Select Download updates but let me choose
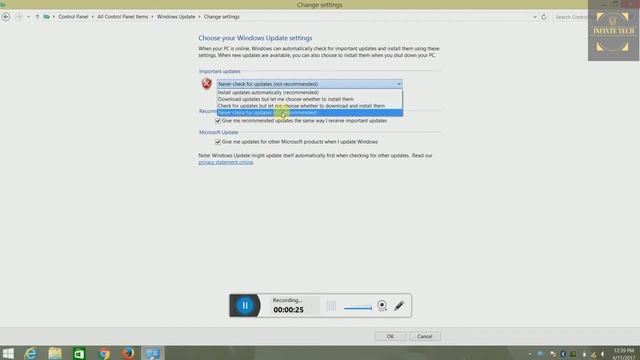Image resolution: width=640 pixels, height=360 pixels. (310, 99)
